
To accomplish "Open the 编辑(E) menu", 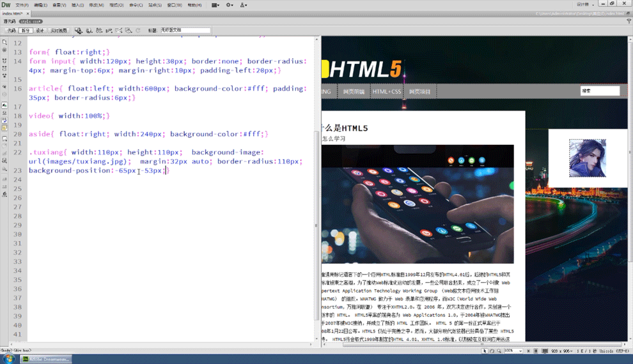I will [x=40, y=5].
